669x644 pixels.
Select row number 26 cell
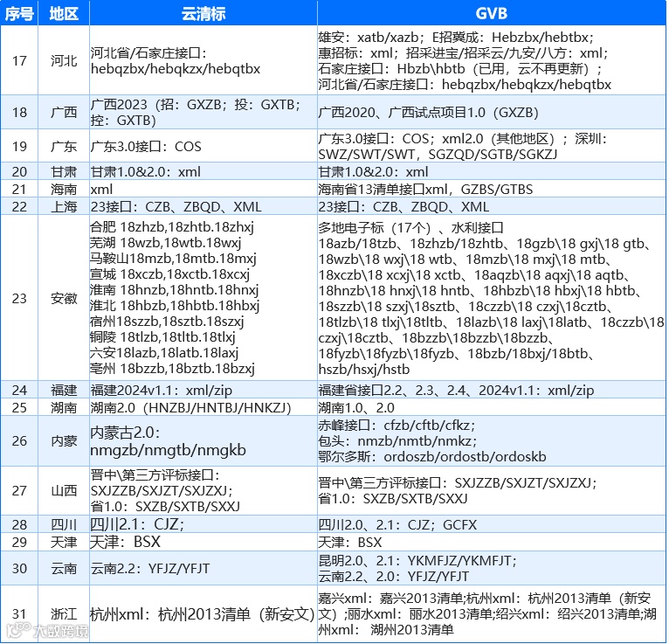19,441
